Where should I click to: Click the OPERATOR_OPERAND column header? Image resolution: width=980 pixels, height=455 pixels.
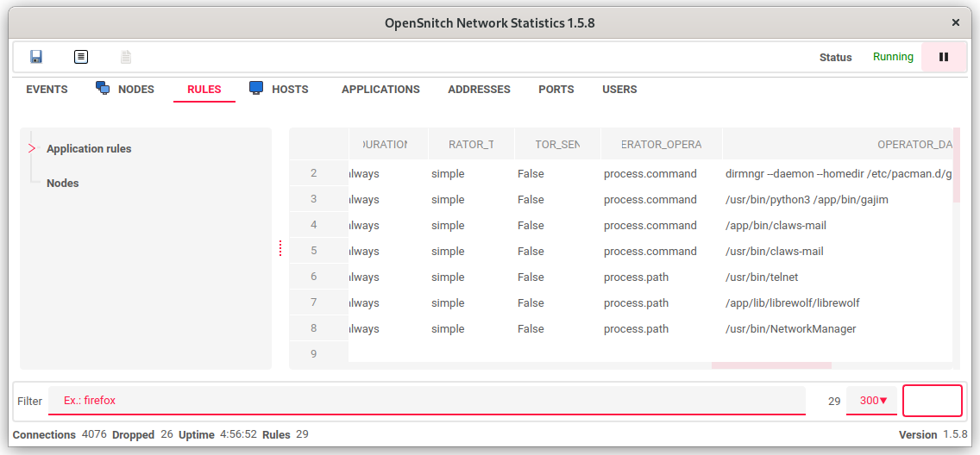662,144
